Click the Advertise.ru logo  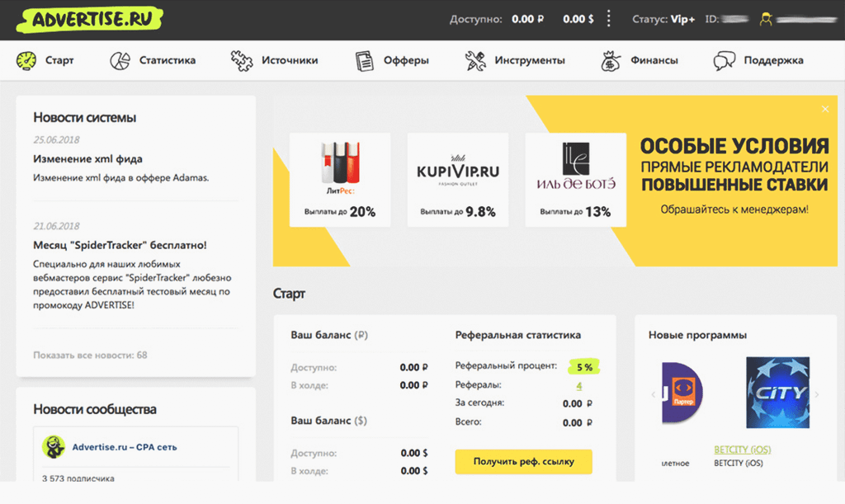point(89,20)
